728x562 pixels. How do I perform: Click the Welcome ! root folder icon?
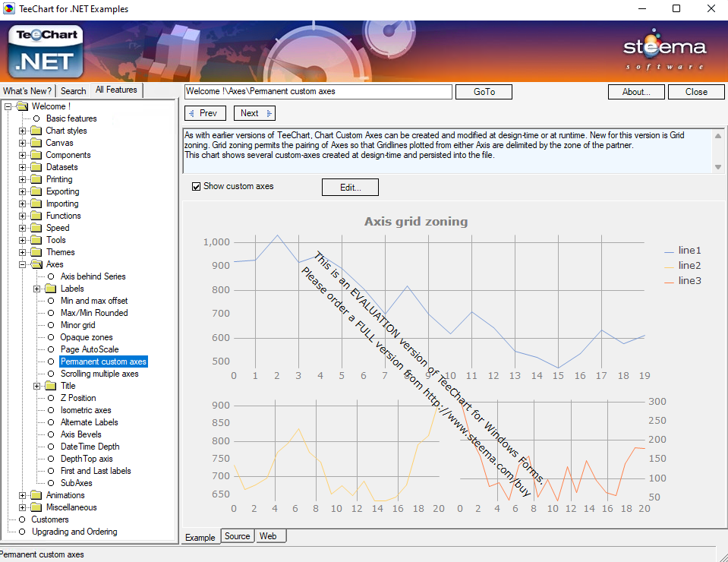click(x=22, y=106)
